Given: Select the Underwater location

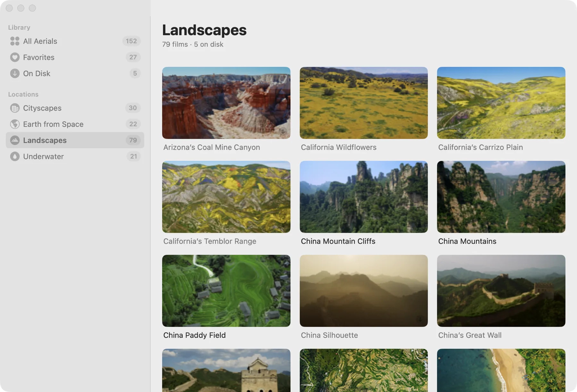Looking at the screenshot, I should pyautogui.click(x=75, y=156).
